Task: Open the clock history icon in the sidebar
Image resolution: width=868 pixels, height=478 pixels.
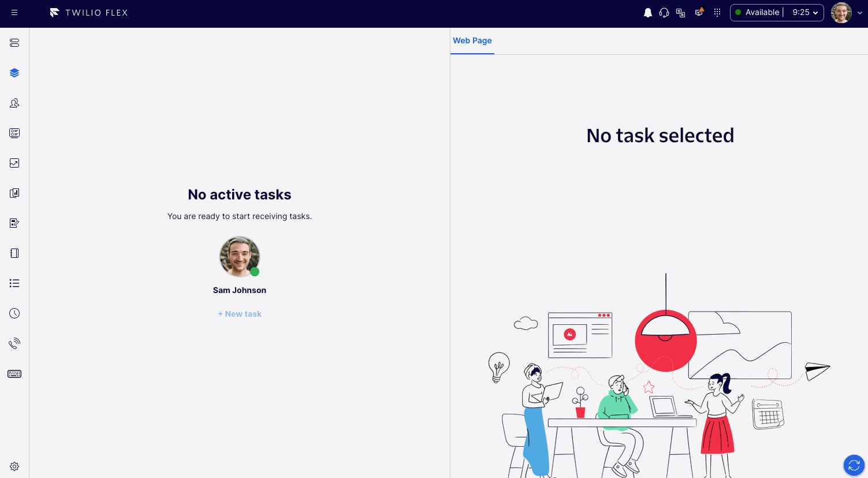Action: coord(14,313)
